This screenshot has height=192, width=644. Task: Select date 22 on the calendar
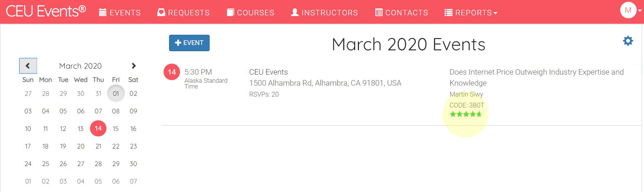coord(116,146)
